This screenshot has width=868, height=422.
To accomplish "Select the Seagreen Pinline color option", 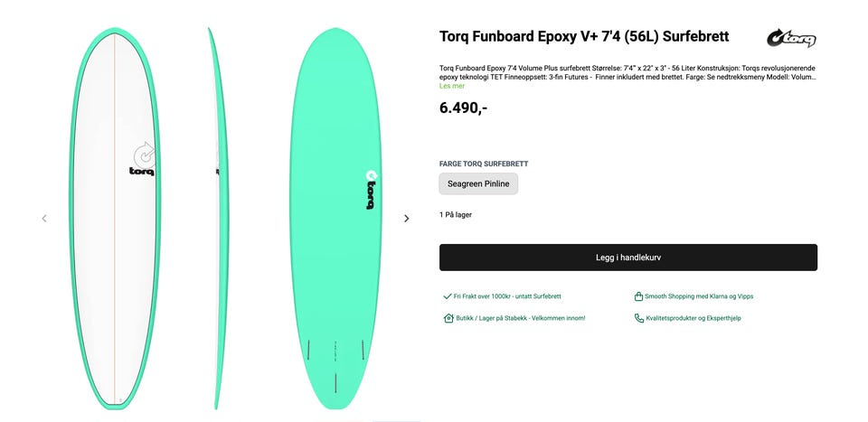I will [x=478, y=183].
